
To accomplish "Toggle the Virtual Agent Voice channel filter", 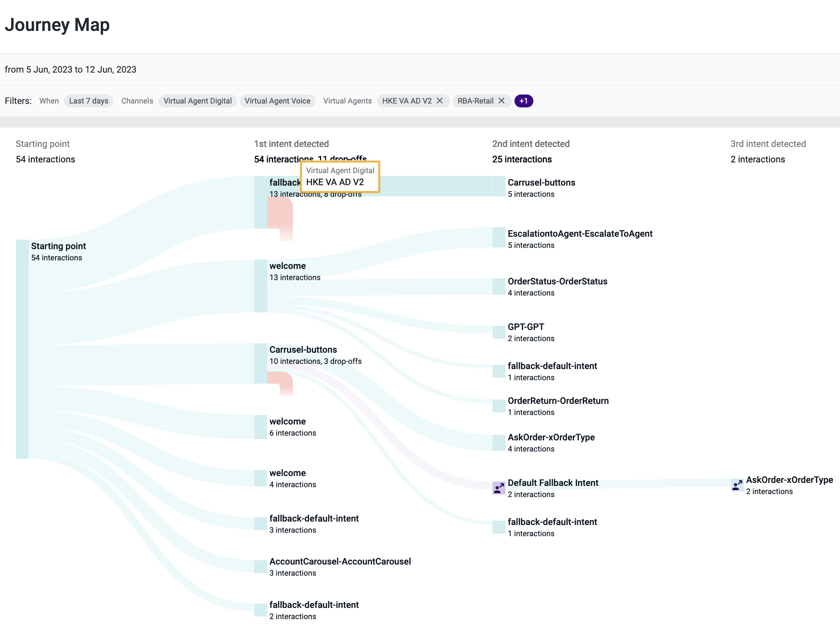I will coord(277,101).
